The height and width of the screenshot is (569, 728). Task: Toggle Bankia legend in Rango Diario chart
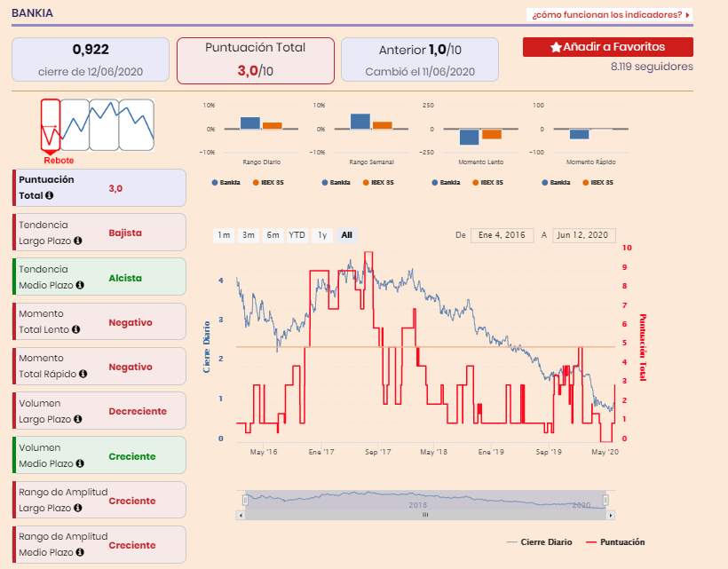point(226,182)
